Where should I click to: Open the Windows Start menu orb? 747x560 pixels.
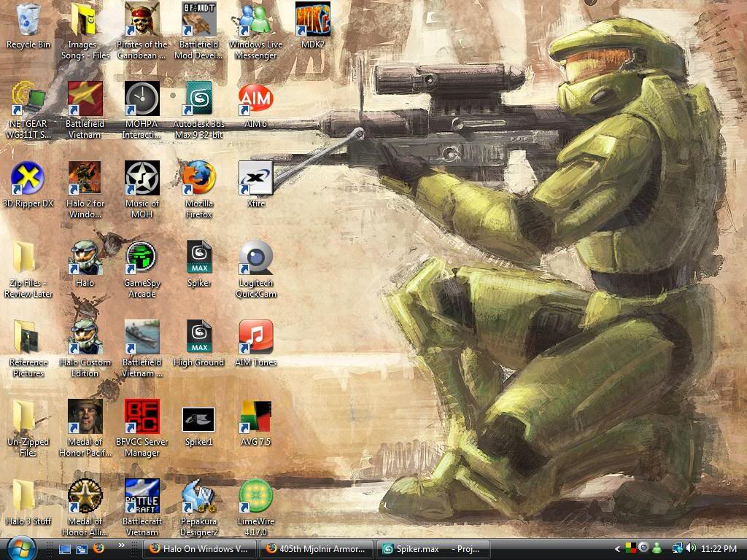click(20, 548)
